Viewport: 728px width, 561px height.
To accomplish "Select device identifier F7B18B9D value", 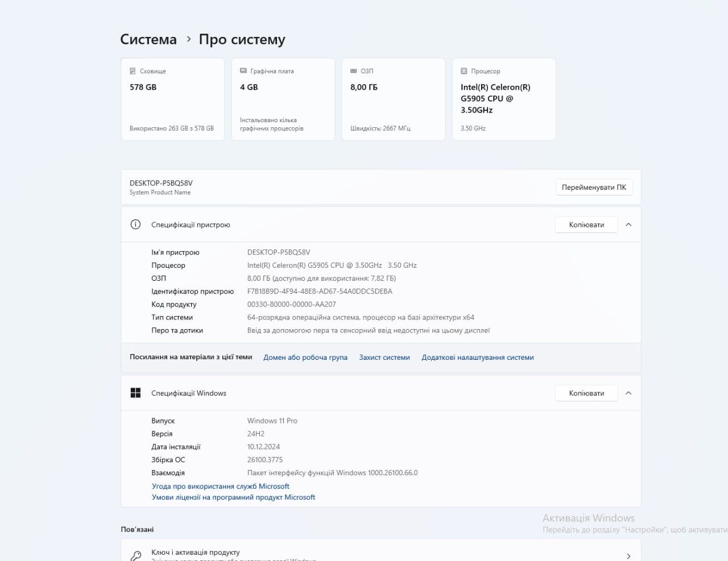I will click(320, 292).
